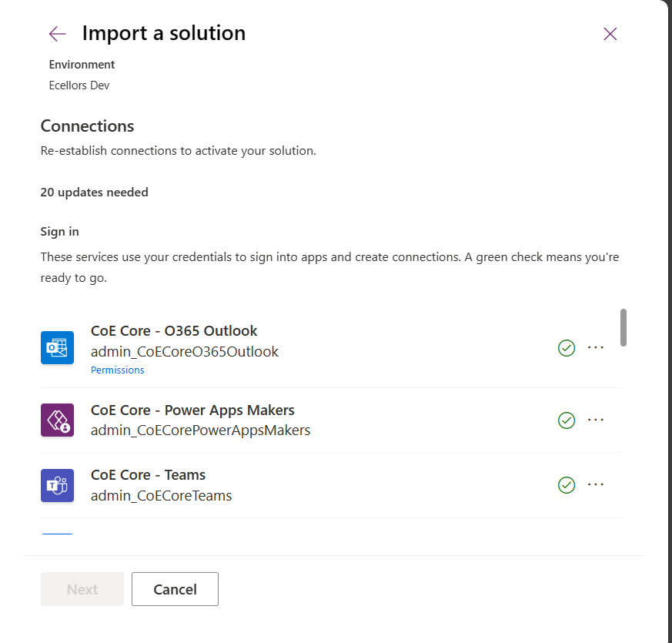Open the Permissions link under O365 Outlook
Image resolution: width=672 pixels, height=643 pixels.
click(x=117, y=370)
